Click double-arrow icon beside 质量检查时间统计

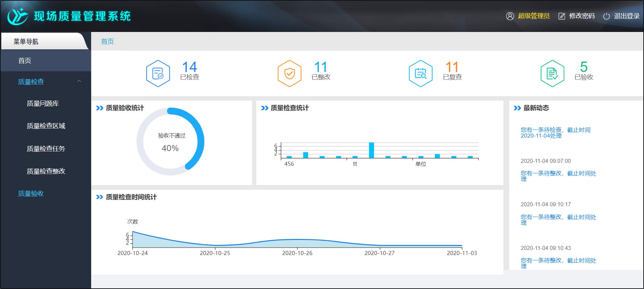(100, 197)
